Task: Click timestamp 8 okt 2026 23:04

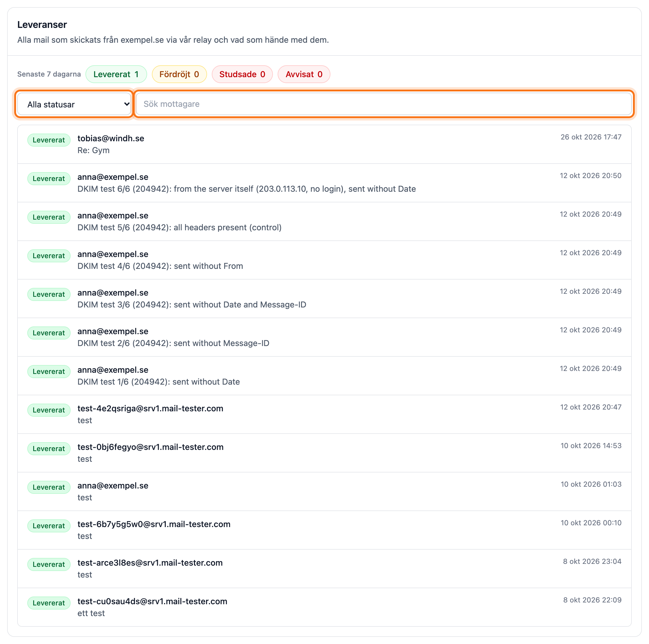Action: pyautogui.click(x=592, y=561)
